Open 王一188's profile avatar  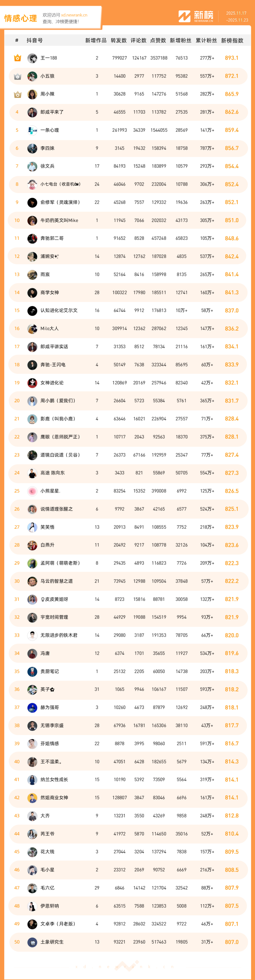pos(32,58)
